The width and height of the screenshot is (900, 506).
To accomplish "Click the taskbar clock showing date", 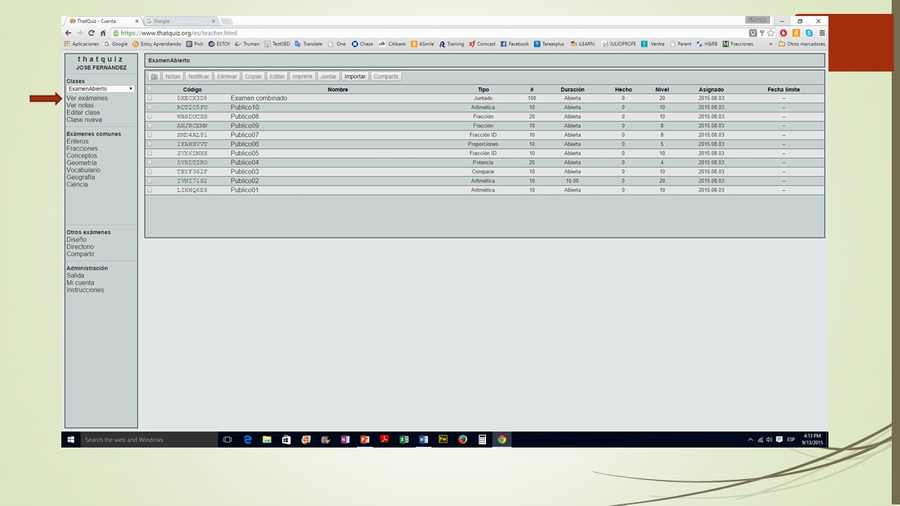I will click(x=812, y=439).
